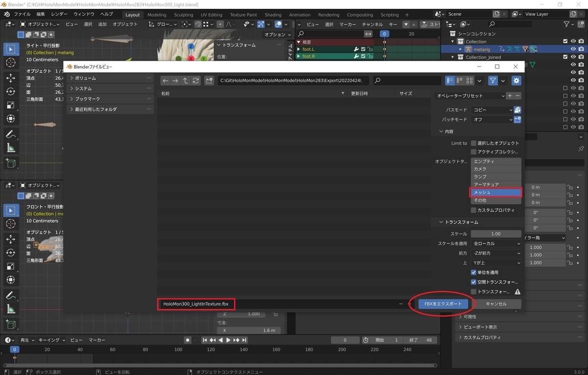Go forward to next folder in file view
The height and width of the screenshot is (375, 588).
pyautogui.click(x=175, y=81)
